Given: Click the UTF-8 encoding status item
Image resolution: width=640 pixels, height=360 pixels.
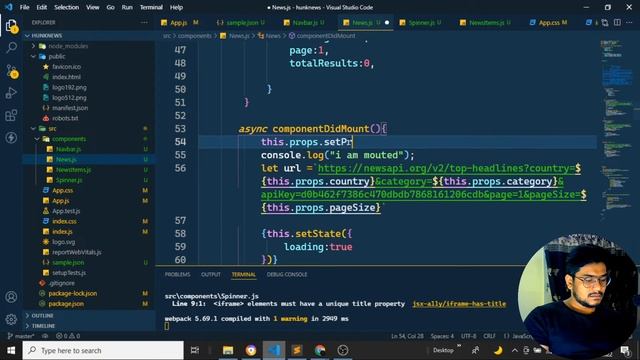Looking at the screenshot, I should (x=469, y=336).
